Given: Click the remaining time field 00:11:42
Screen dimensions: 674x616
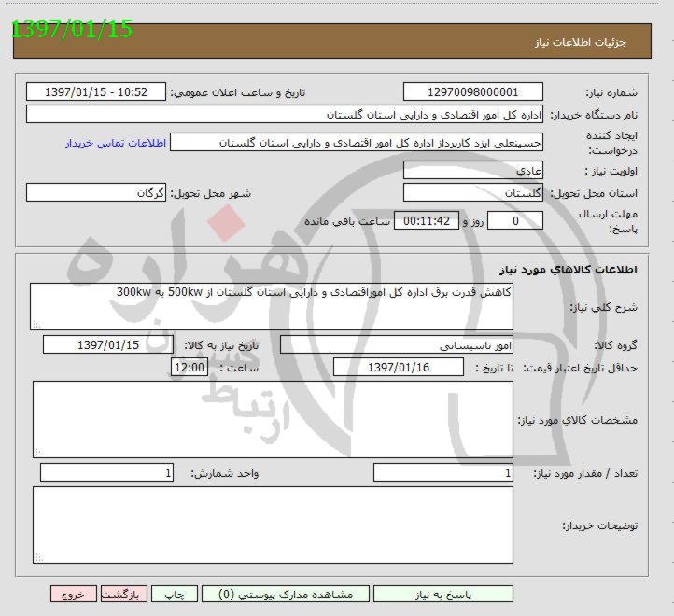Looking at the screenshot, I should 427,220.
